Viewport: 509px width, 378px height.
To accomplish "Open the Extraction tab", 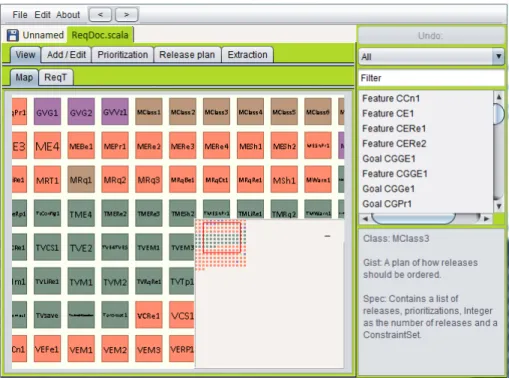I will 247,55.
